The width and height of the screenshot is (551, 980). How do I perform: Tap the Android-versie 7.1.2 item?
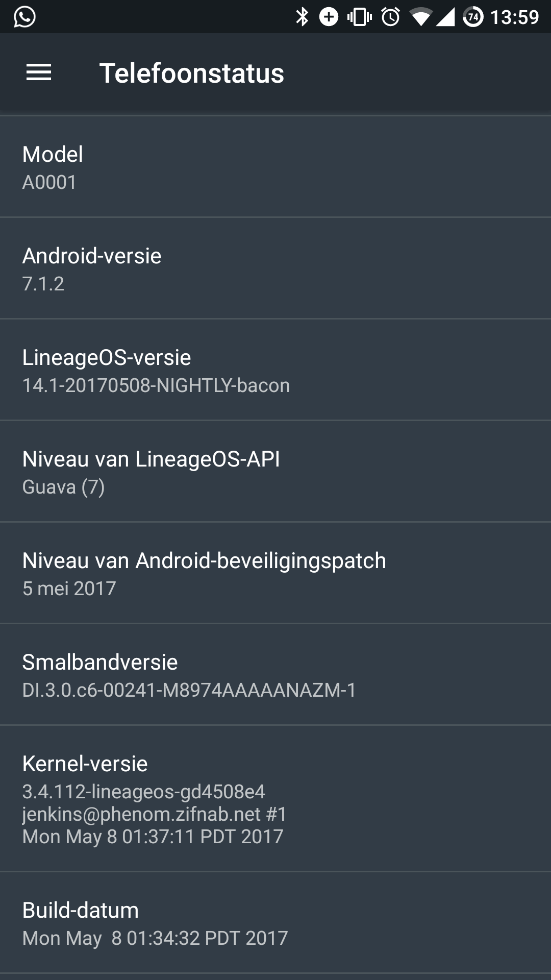coord(275,269)
